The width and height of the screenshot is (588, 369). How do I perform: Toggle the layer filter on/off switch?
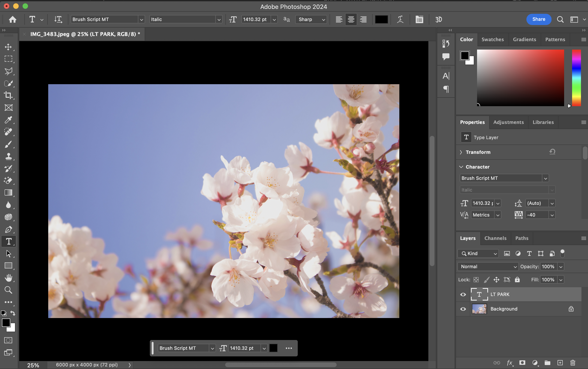pos(562,253)
